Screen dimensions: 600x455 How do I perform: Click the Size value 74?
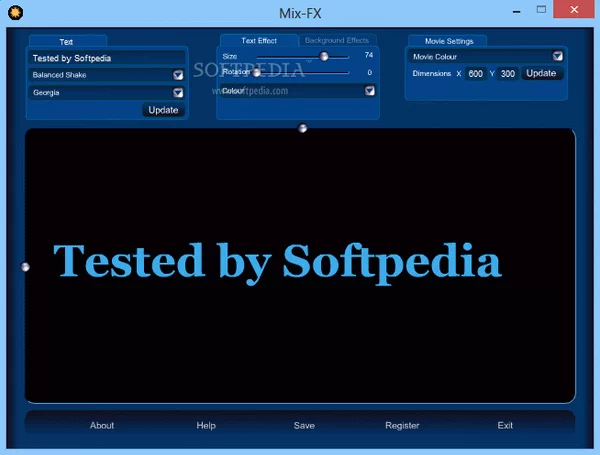(x=368, y=55)
